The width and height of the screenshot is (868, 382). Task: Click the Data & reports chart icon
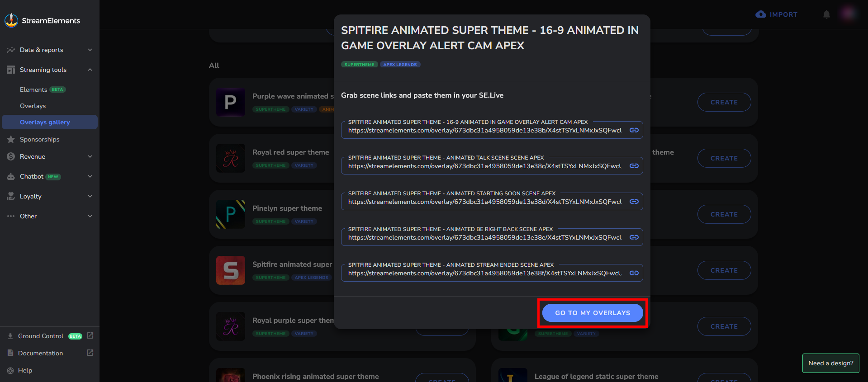(11, 50)
